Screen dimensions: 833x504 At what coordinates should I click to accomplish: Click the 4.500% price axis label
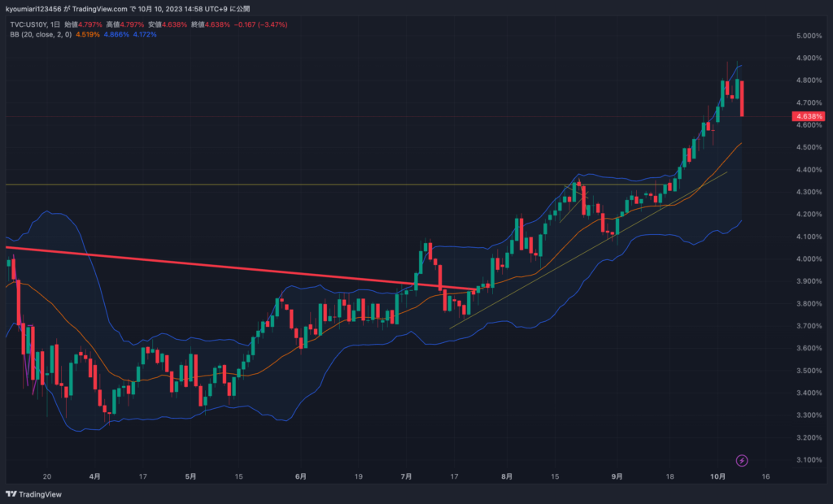click(809, 147)
